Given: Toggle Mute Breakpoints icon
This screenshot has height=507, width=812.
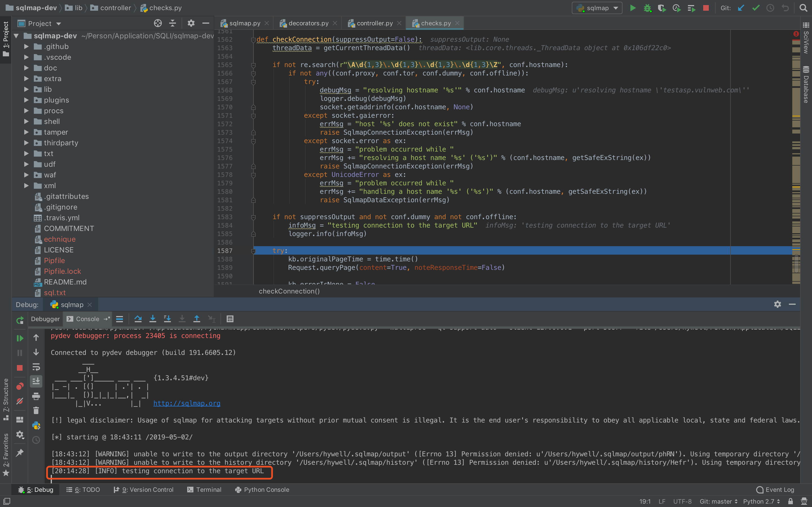Looking at the screenshot, I should coord(20,401).
